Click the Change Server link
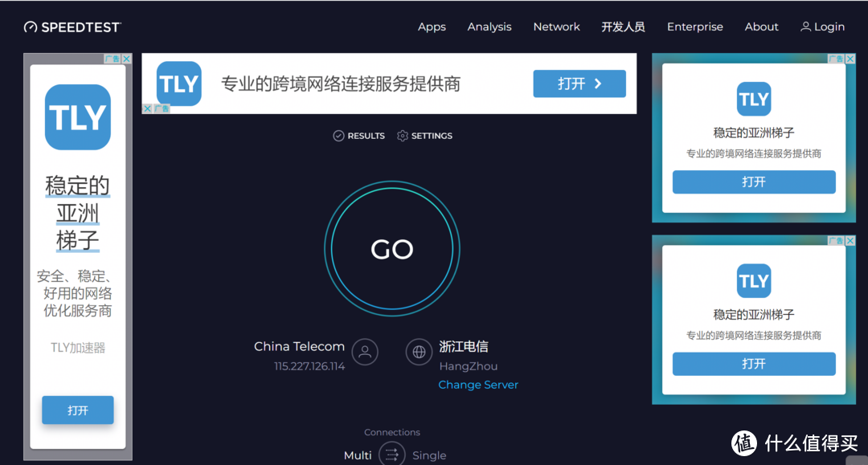The height and width of the screenshot is (465, 868). (478, 385)
